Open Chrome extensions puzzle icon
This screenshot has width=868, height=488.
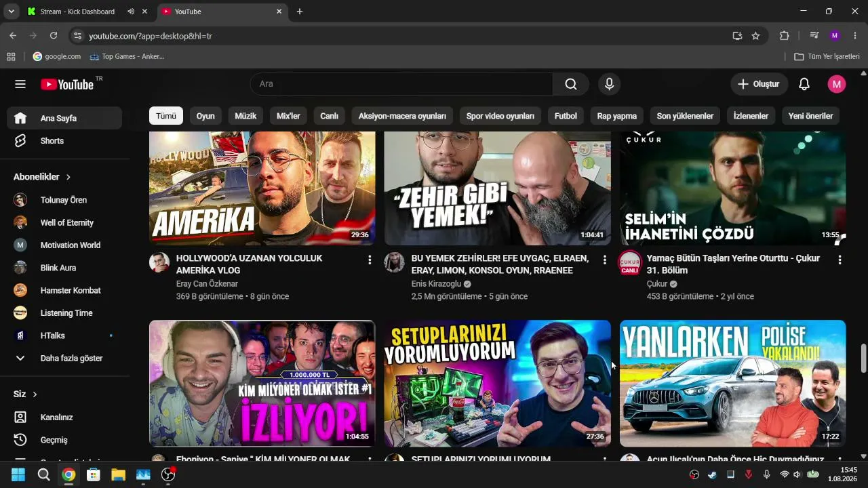tap(785, 36)
